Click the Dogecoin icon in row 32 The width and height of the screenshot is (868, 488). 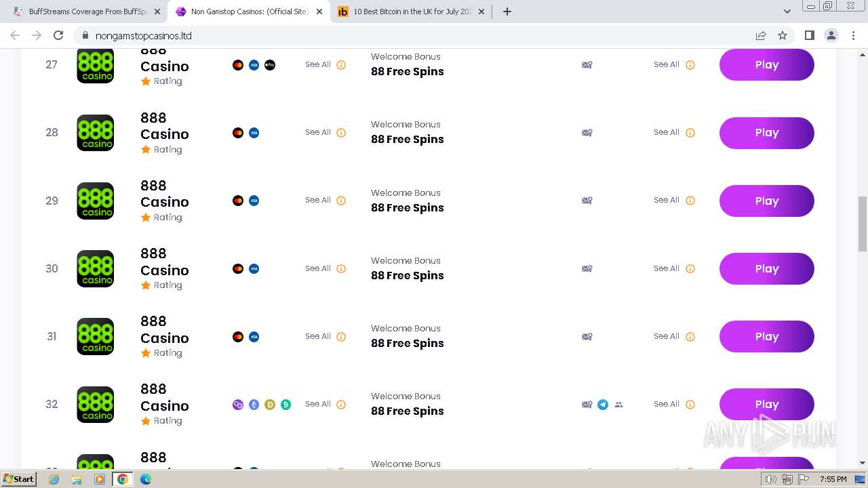[x=270, y=405]
